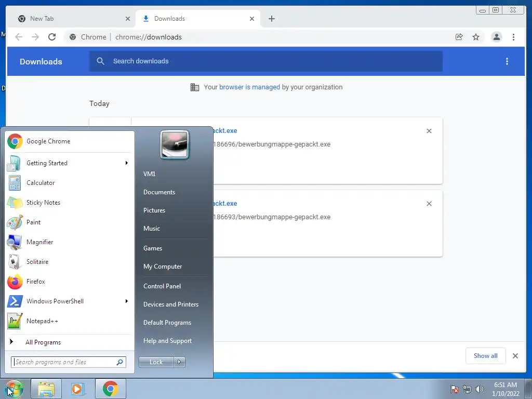Click volume speaker tray icon
The height and width of the screenshot is (399, 532).
point(480,389)
